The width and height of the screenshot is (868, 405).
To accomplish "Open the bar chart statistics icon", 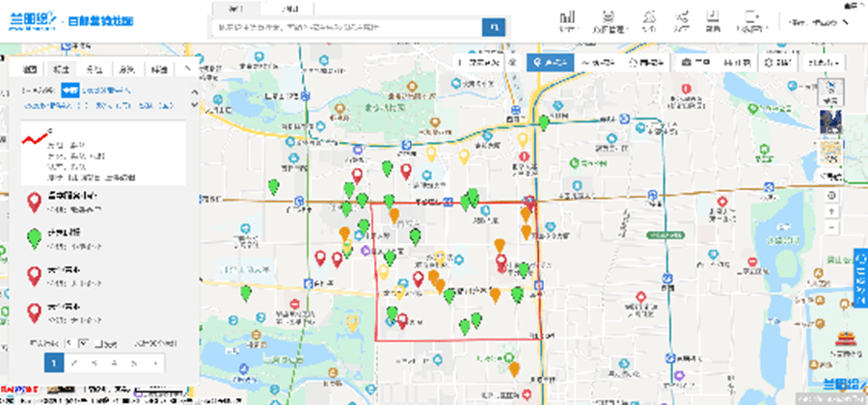I will click(567, 16).
